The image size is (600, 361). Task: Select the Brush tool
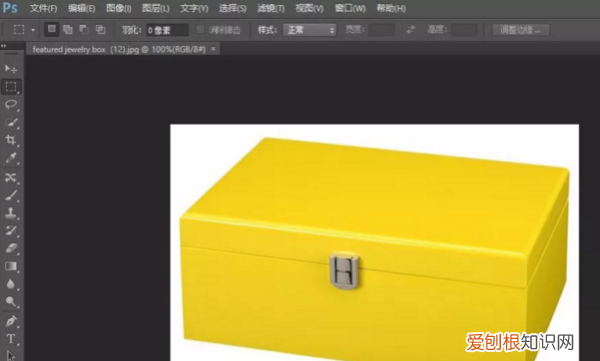[11, 195]
